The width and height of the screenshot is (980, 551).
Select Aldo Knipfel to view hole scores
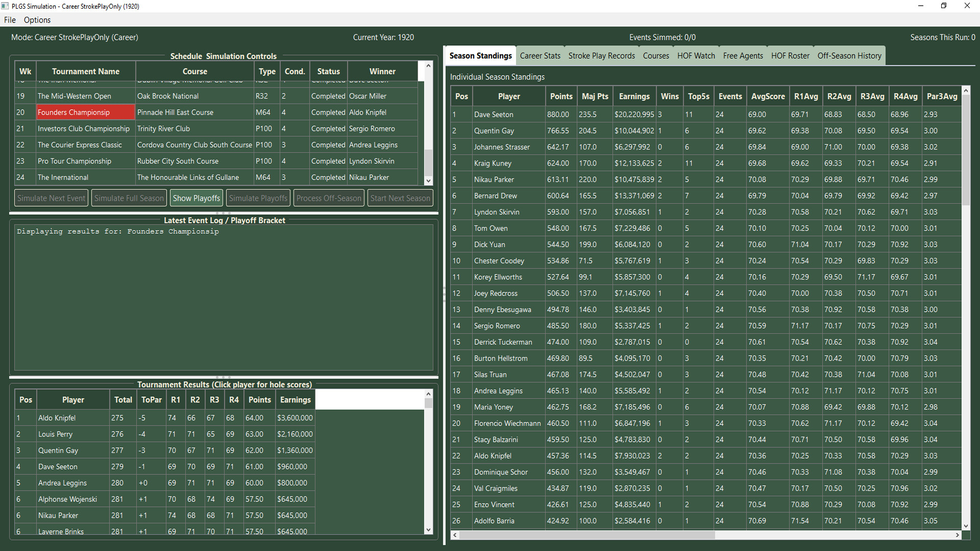[x=57, y=417]
